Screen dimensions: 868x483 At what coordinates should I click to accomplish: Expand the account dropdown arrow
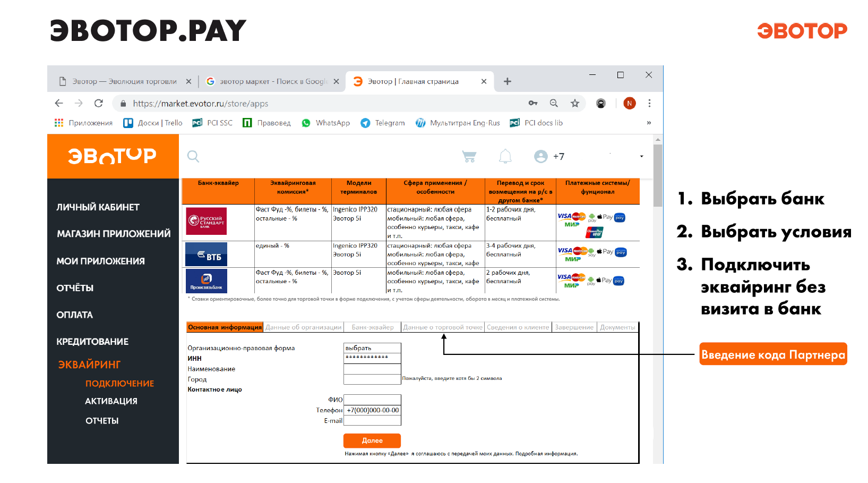point(641,156)
